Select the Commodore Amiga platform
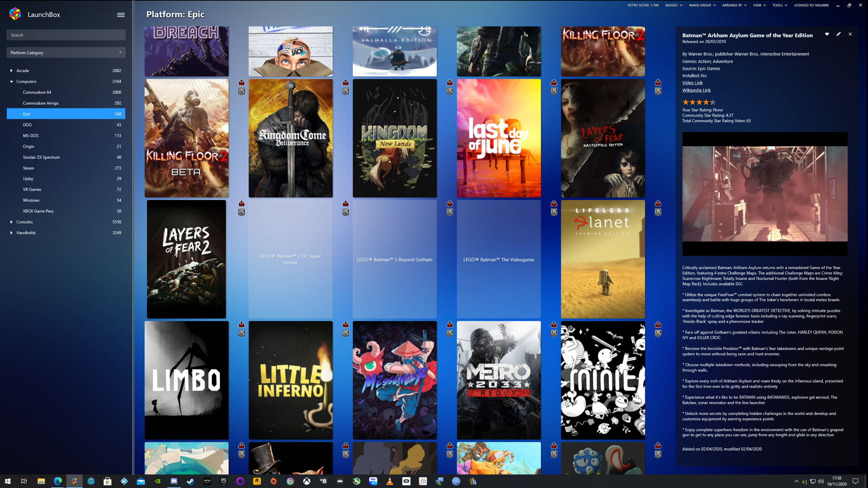This screenshot has width=868, height=488. (66, 103)
